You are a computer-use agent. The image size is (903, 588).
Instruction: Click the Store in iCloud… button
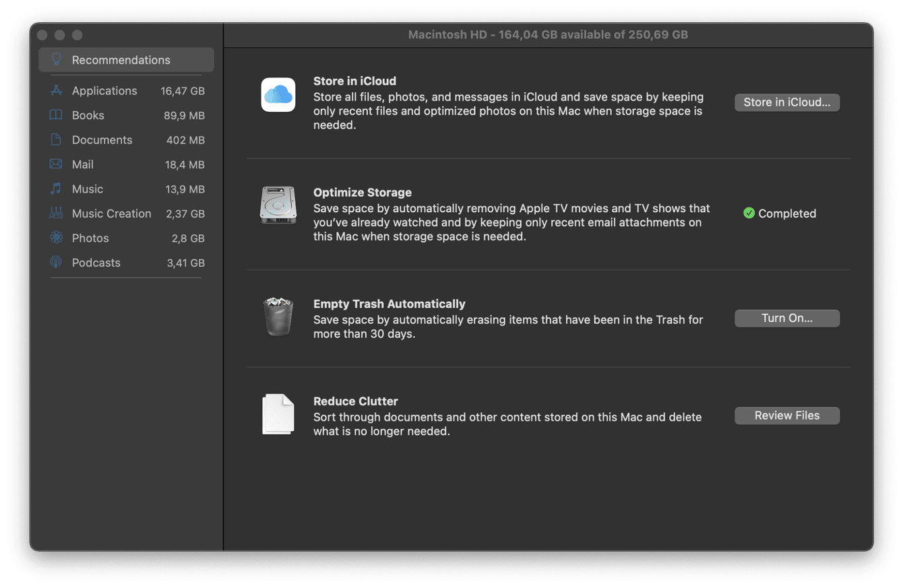pos(787,102)
